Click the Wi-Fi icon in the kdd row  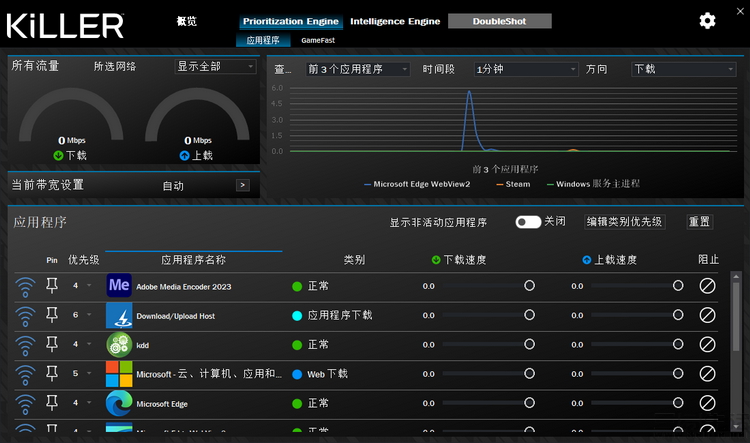(25, 345)
